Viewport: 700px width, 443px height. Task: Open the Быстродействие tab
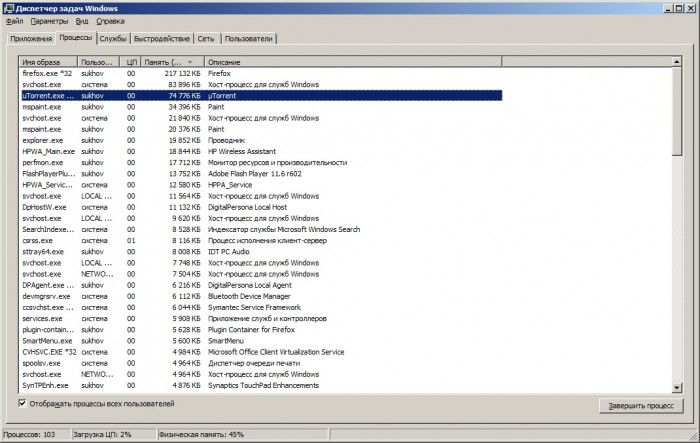[162, 39]
